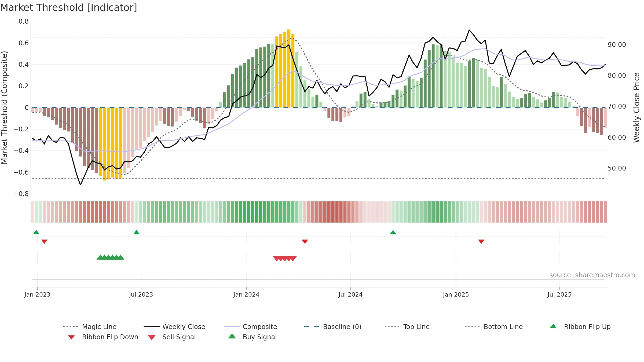Click the −0.8 composite axis label
This screenshot has width=644, height=362.
coord(21,194)
